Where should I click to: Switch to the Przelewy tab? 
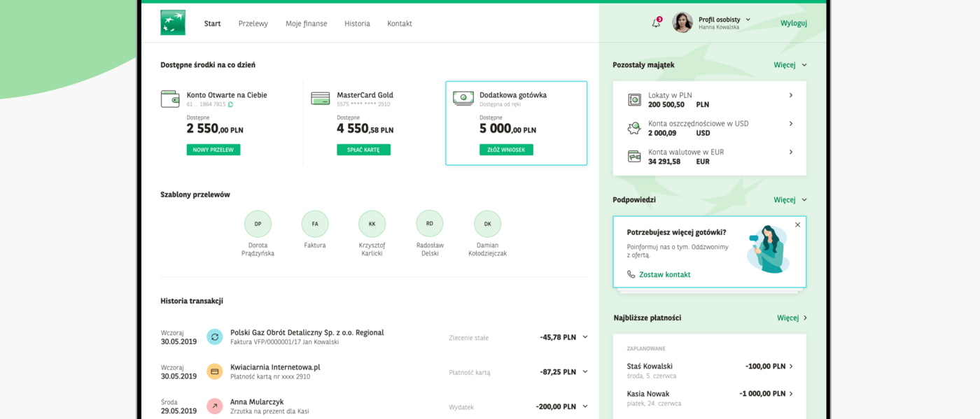(253, 23)
